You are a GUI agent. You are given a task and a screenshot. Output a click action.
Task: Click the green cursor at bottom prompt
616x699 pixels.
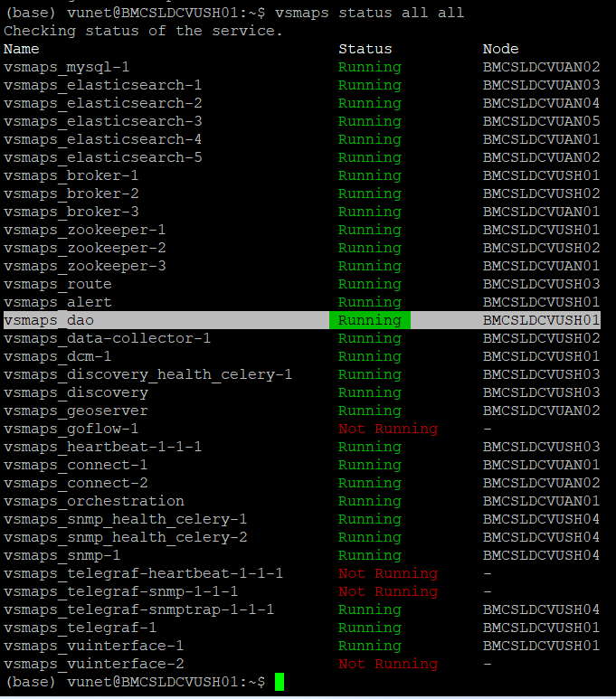click(280, 682)
